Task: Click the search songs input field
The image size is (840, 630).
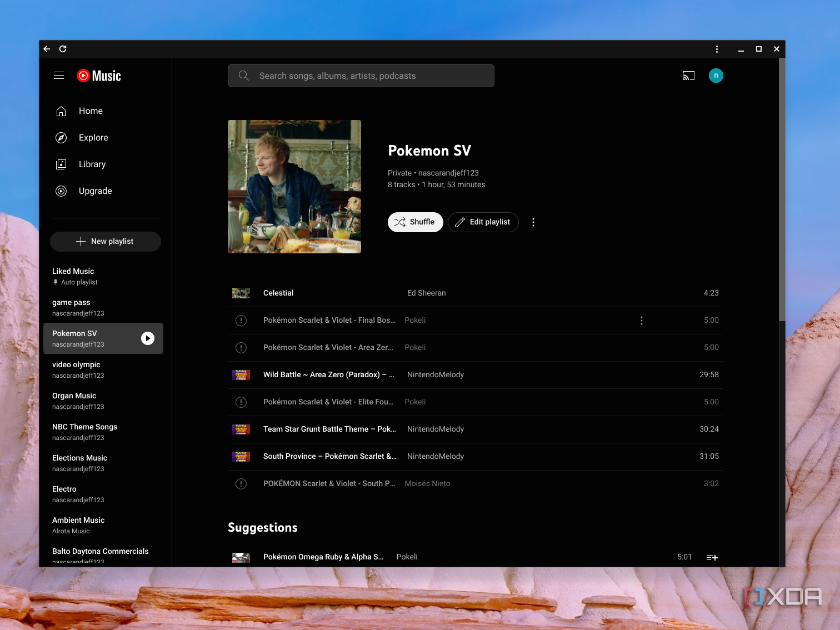Action: click(361, 76)
